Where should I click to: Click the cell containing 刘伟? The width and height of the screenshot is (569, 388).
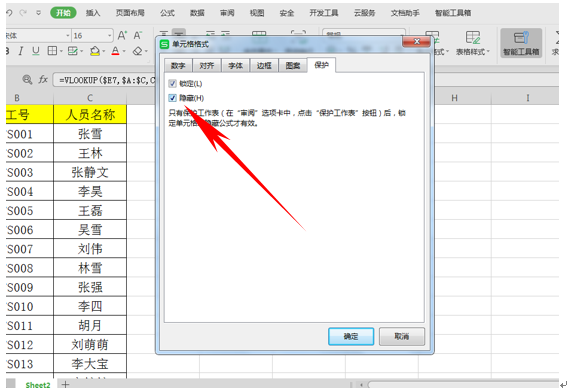click(90, 249)
